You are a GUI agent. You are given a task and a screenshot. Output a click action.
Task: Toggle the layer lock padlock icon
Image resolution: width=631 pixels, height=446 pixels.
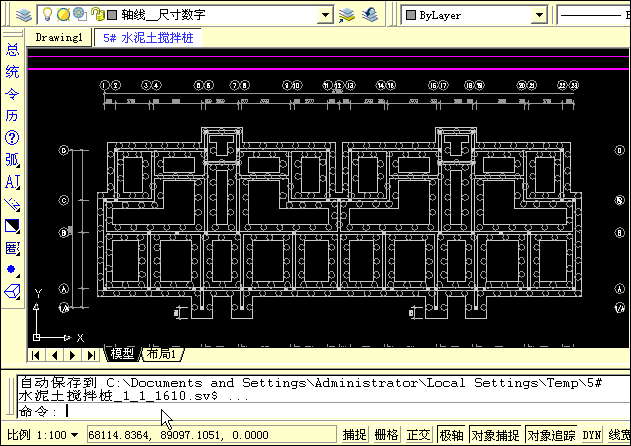pos(97,14)
